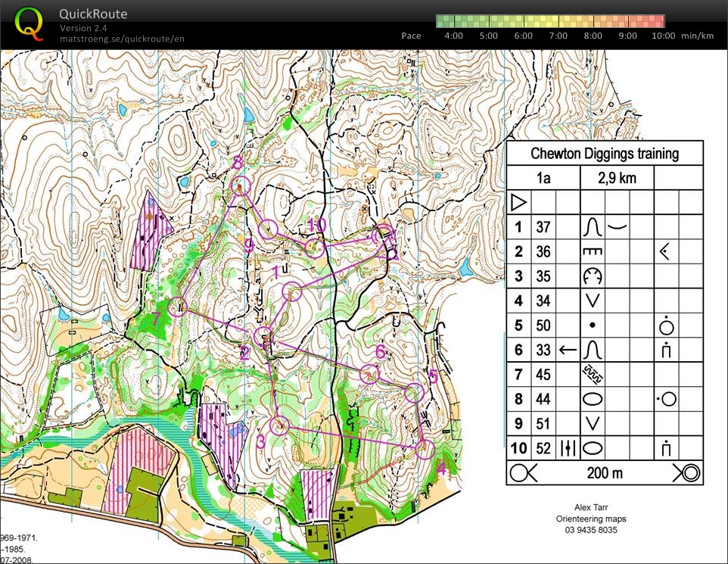
Task: Click the rough ground symbol in row 7
Action: click(x=592, y=374)
